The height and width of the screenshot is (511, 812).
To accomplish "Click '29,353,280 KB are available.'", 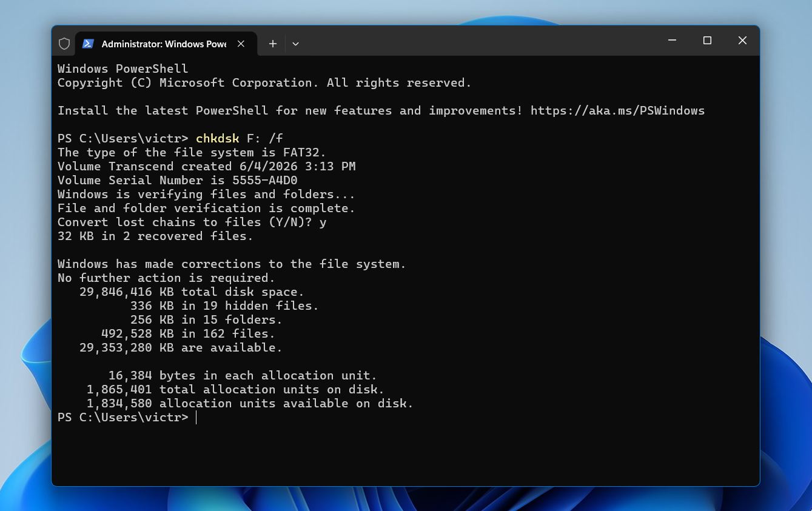I will click(x=181, y=348).
